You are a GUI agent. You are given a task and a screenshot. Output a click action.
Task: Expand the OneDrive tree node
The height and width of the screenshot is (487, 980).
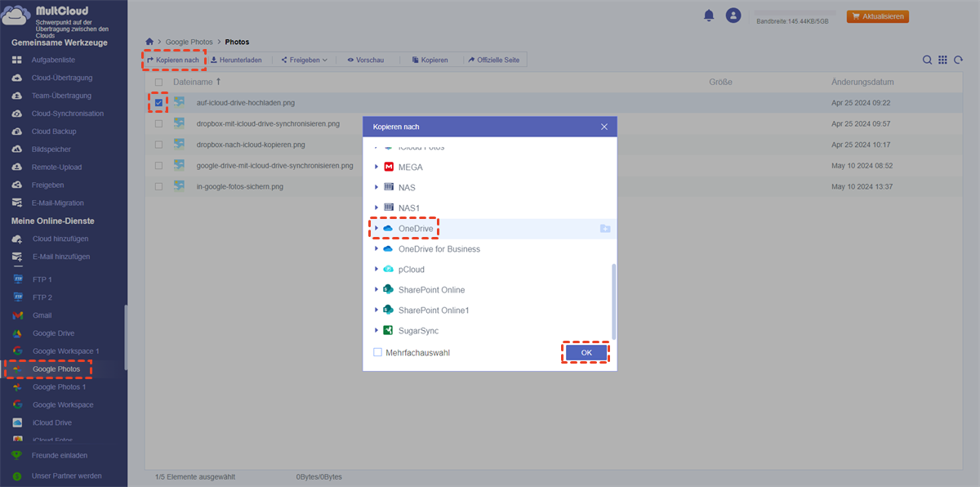tap(376, 229)
